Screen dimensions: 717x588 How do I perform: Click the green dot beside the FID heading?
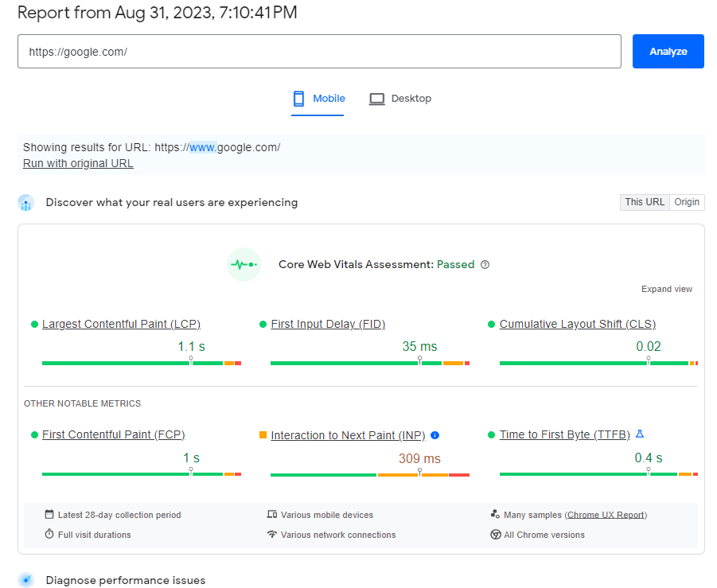pos(263,324)
